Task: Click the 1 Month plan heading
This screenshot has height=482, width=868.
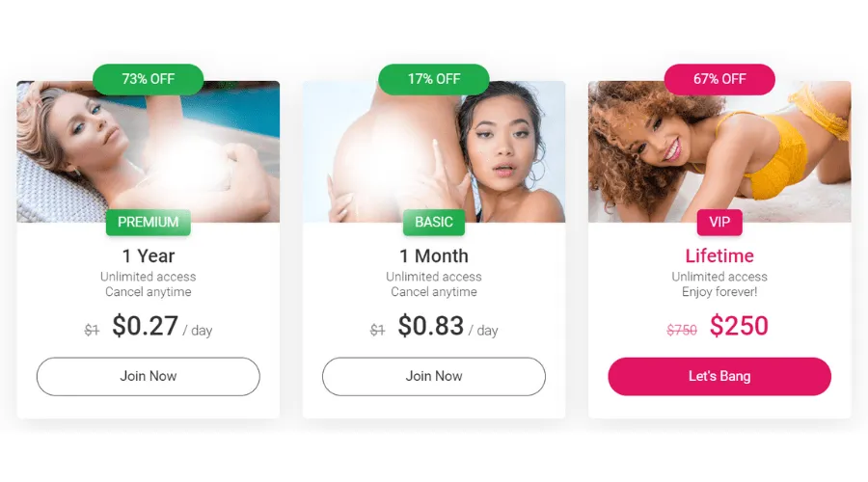Action: [x=433, y=256]
